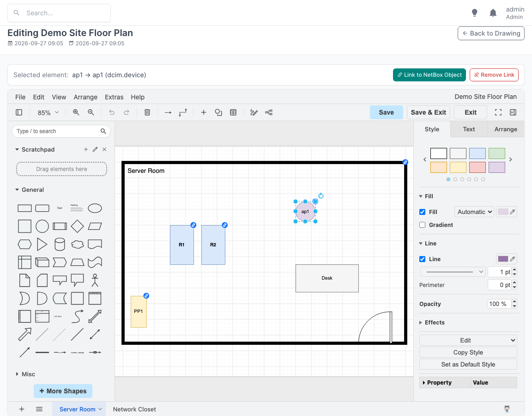Open the shapes icon in toolbar

pyautogui.click(x=218, y=112)
